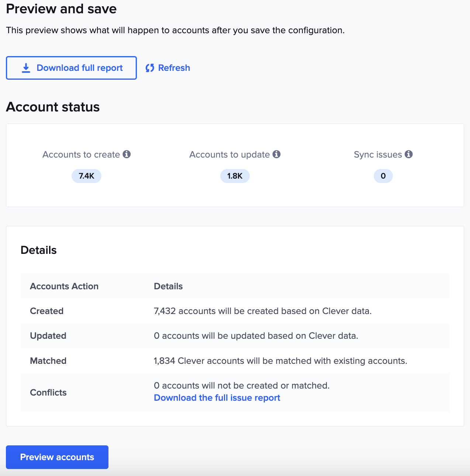
Task: Select the 7.4K accounts to create badge
Action: pos(86,176)
